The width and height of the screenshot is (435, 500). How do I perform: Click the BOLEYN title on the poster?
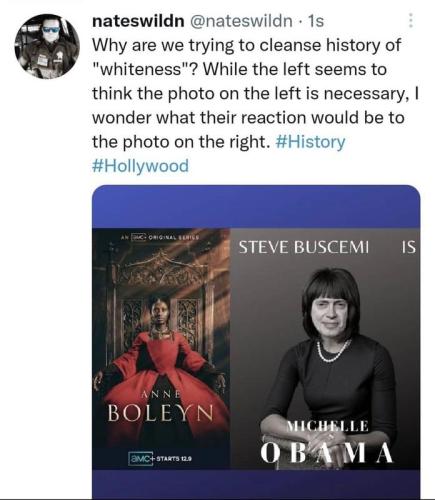tap(161, 413)
